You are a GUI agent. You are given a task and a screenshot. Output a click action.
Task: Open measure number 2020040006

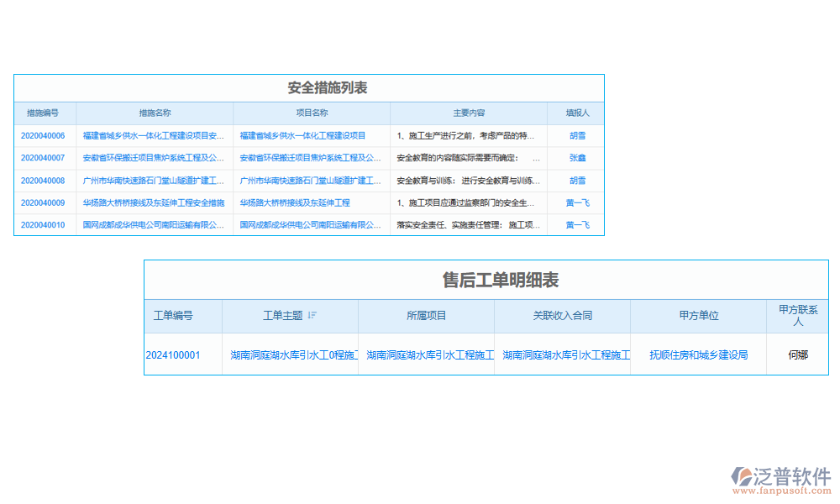[x=43, y=135]
